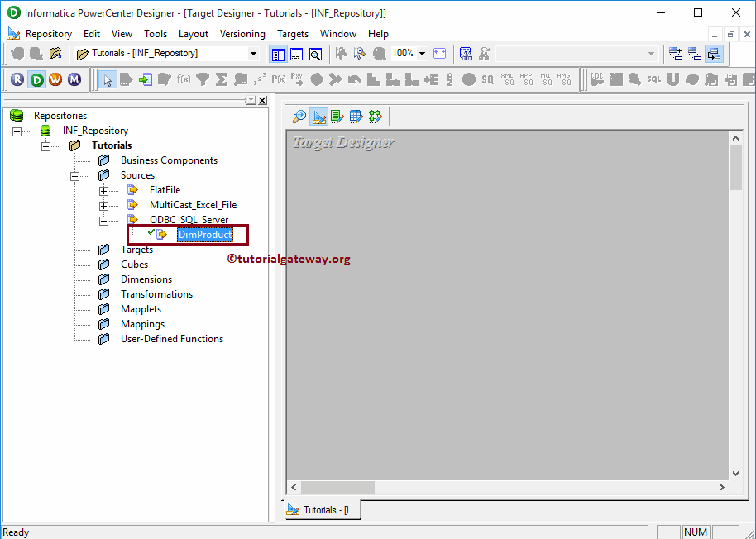Click the horizontal scrollbar right arrow
This screenshot has height=539, width=756.
(723, 487)
